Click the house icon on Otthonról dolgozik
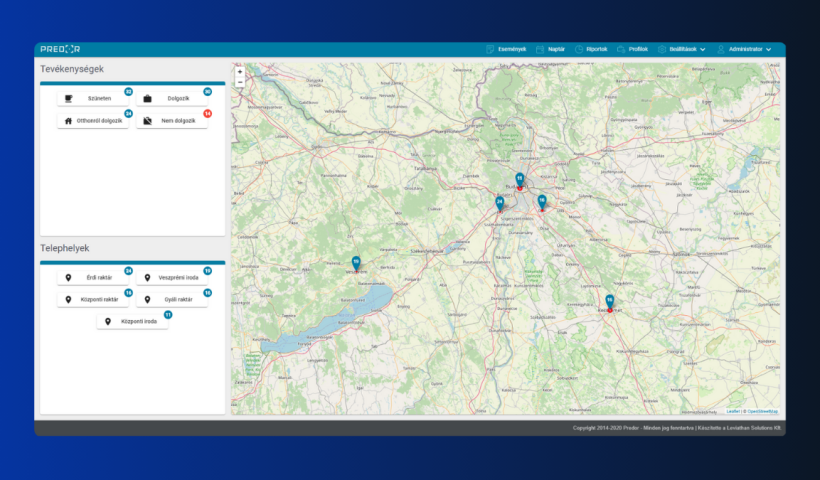 point(68,121)
